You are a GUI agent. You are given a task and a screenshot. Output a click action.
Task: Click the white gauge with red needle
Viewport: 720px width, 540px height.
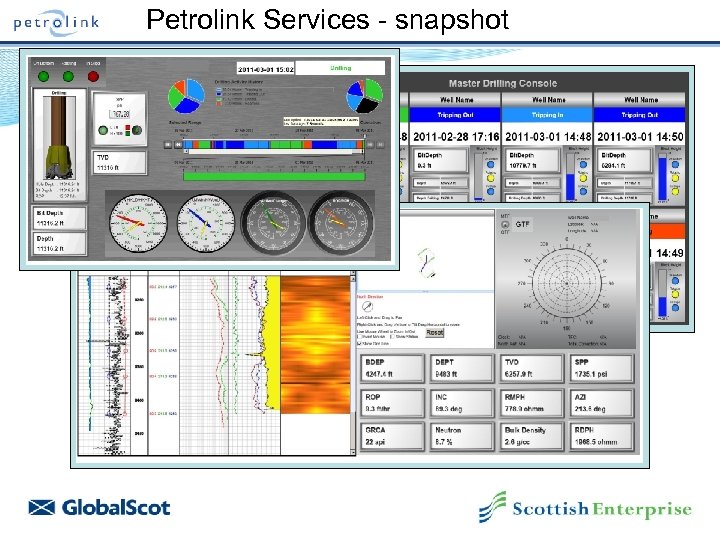138,223
